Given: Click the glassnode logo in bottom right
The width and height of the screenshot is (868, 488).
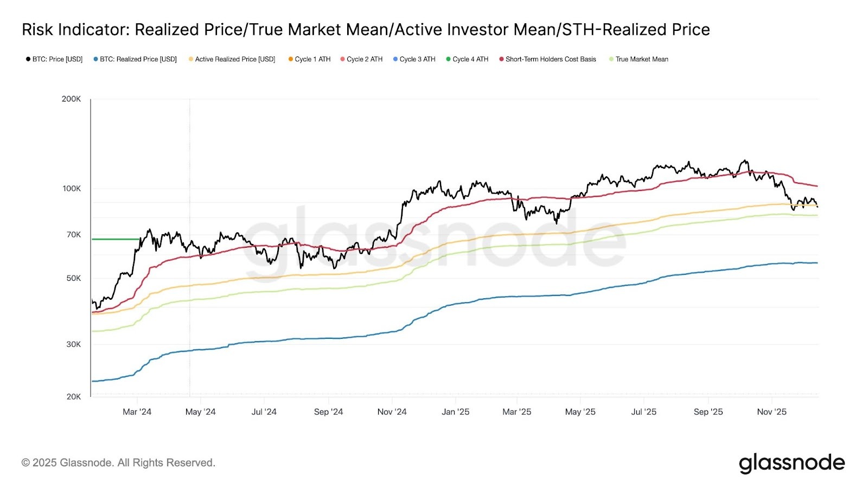Looking at the screenshot, I should [x=792, y=463].
